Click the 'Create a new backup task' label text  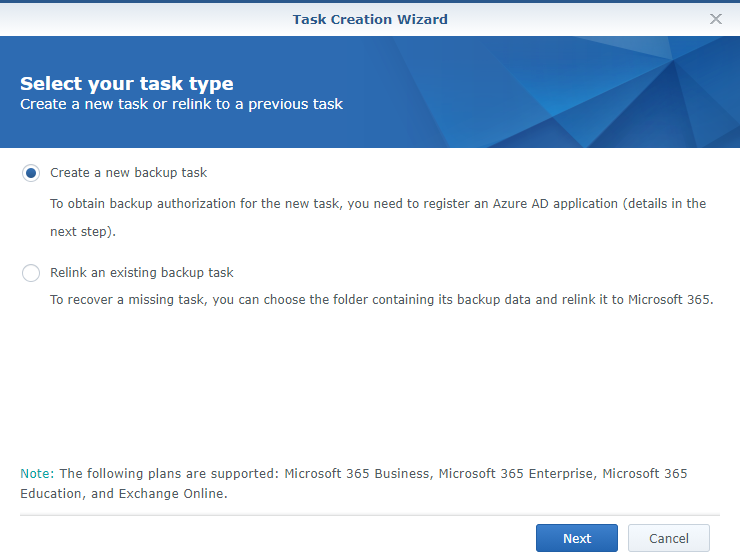click(128, 173)
